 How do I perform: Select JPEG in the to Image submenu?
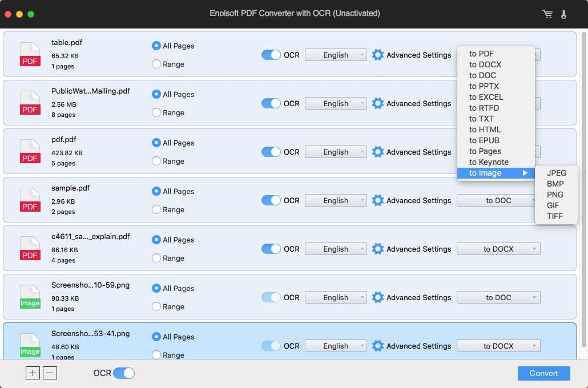click(557, 173)
